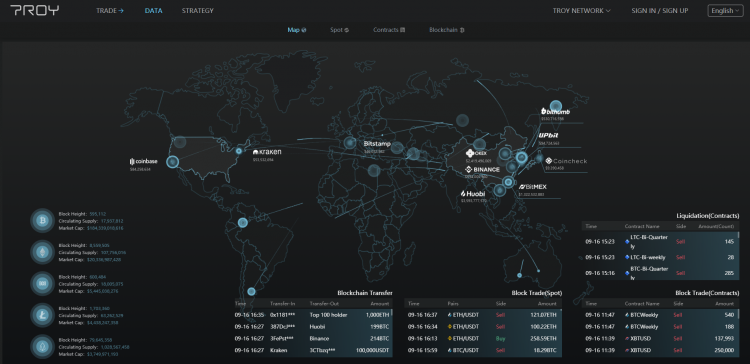750x364 pixels.
Task: Click the 387DcJ*** transfer-in address
Action: 282,327
